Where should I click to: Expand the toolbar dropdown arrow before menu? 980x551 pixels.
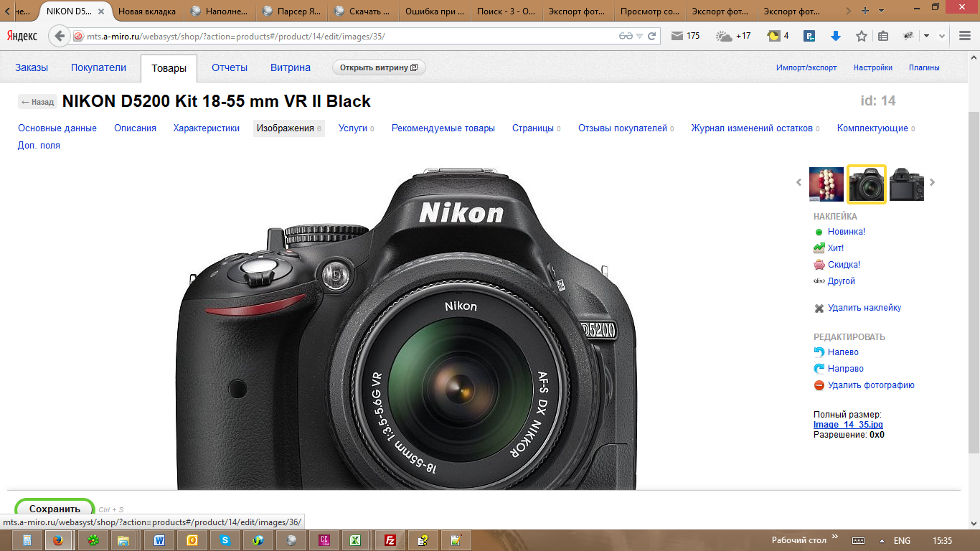(x=927, y=36)
